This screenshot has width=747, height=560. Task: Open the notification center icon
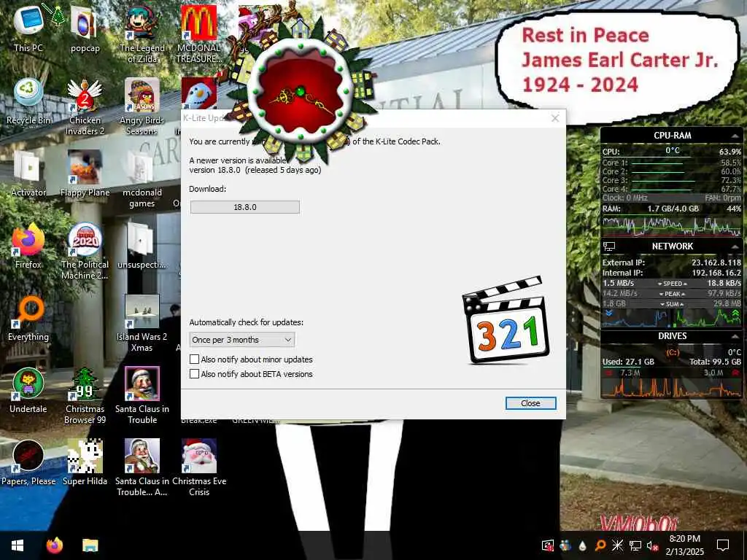click(x=723, y=545)
